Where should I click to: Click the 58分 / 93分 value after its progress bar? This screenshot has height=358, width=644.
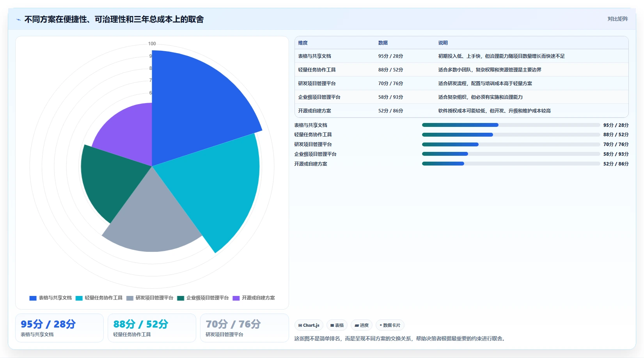[616, 154]
